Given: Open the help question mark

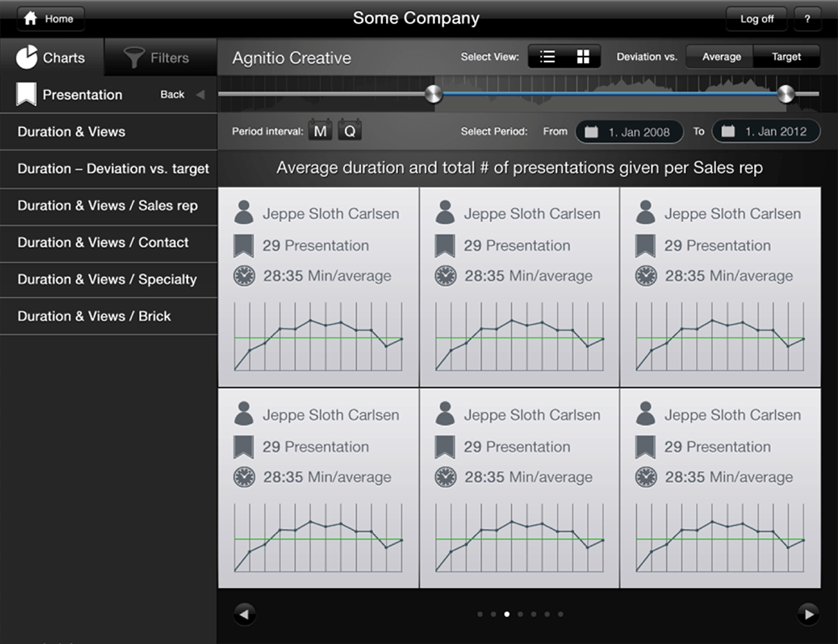Looking at the screenshot, I should click(x=808, y=19).
